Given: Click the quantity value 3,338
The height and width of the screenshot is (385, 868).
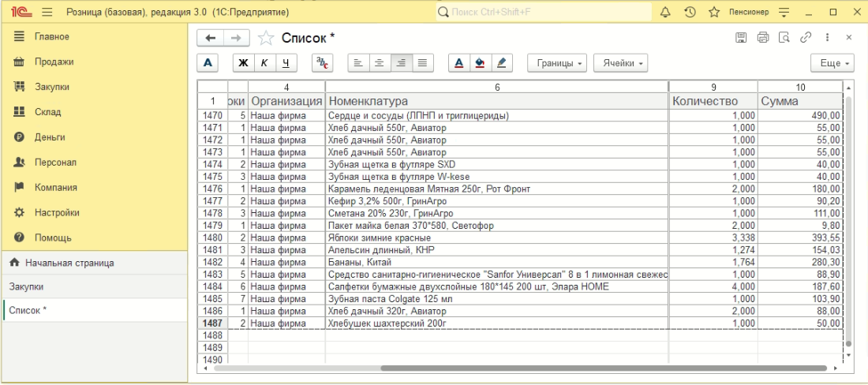Looking at the screenshot, I should coord(713,237).
